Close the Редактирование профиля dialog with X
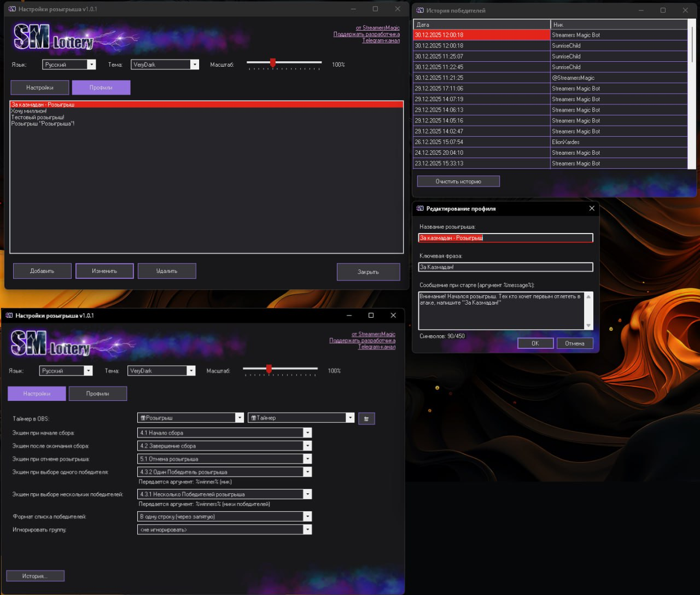700x595 pixels. point(592,208)
